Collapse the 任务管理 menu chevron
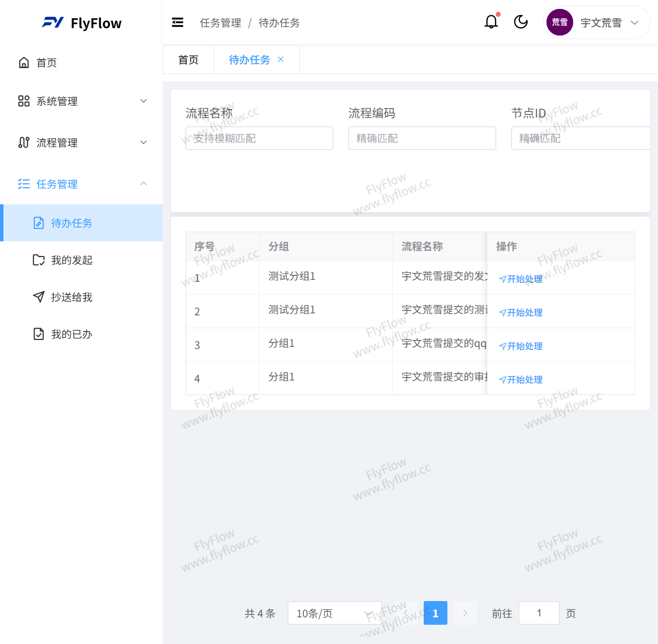 pyautogui.click(x=144, y=184)
